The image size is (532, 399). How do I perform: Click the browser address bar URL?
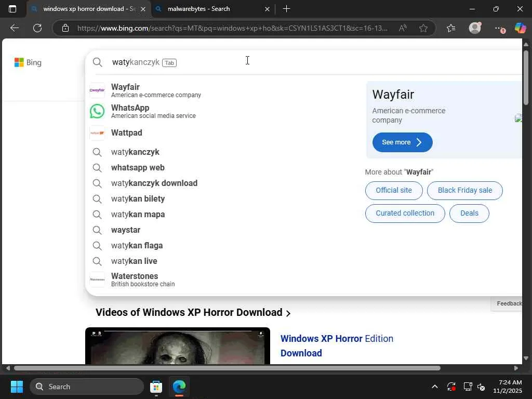tap(232, 28)
